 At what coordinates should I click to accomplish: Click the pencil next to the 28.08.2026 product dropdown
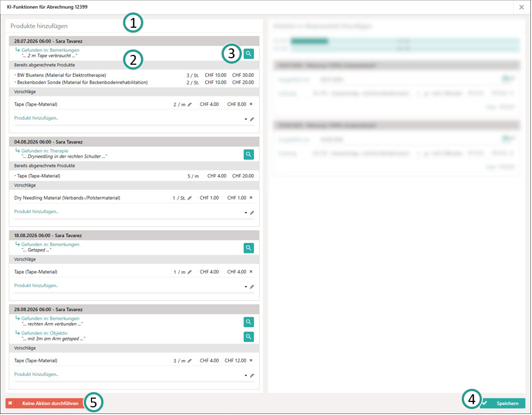tap(252, 376)
